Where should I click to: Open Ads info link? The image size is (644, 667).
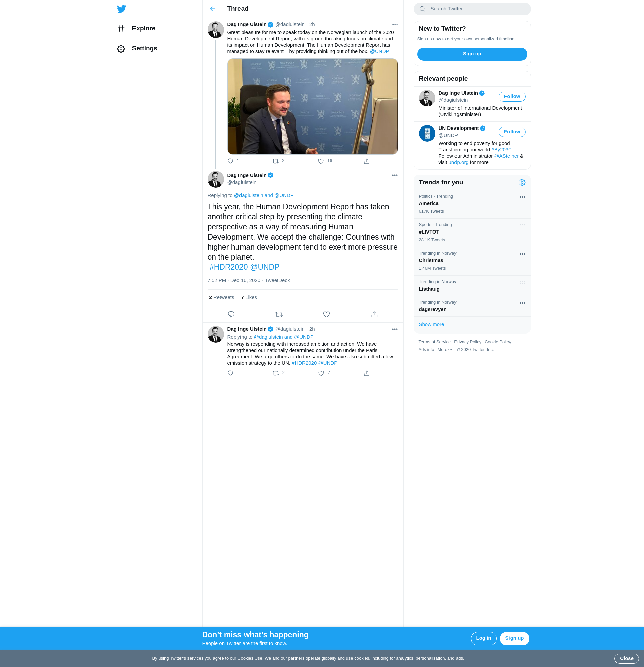point(426,350)
